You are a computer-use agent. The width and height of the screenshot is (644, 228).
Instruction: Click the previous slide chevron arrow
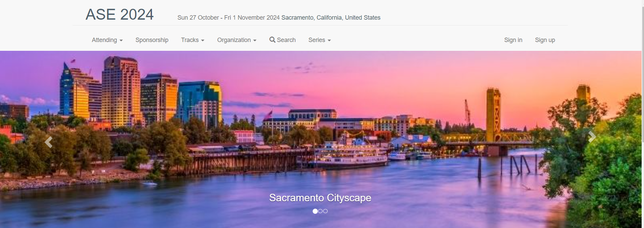coord(48,142)
